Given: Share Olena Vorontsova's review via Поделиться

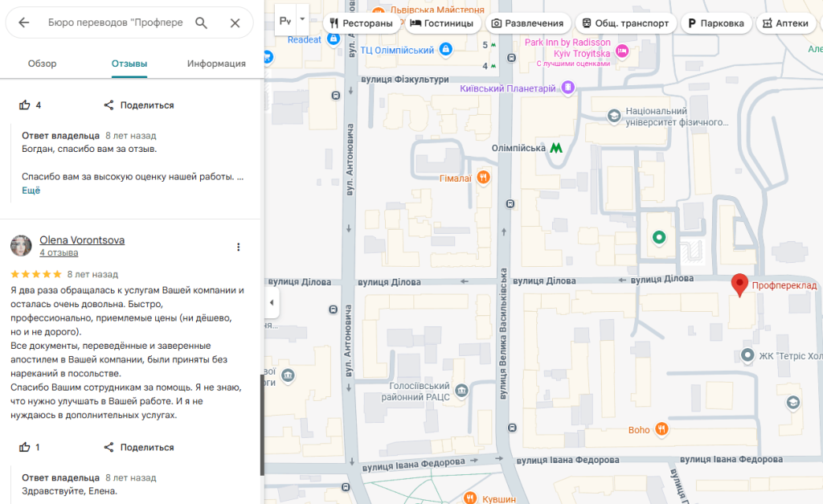Looking at the screenshot, I should pyautogui.click(x=138, y=447).
